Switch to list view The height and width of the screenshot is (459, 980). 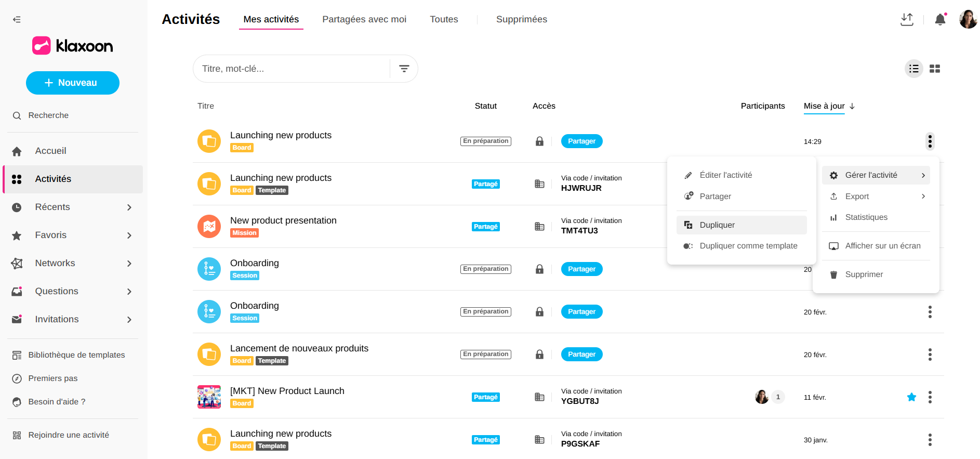[913, 69]
